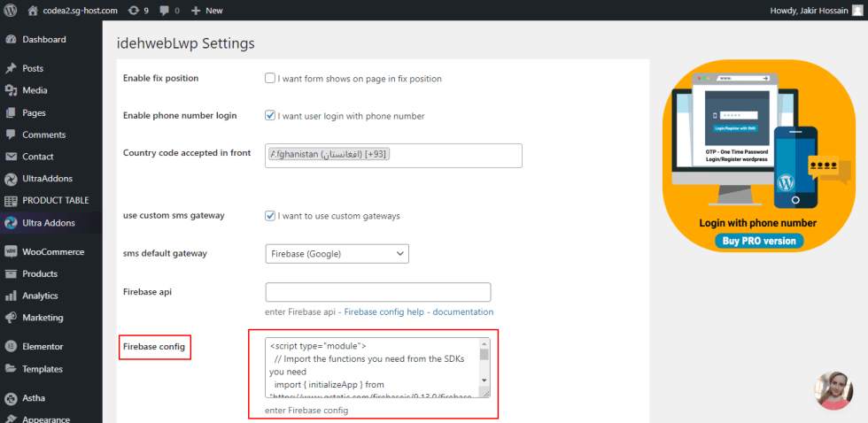Click inside the Firebase api input field

[x=378, y=292]
